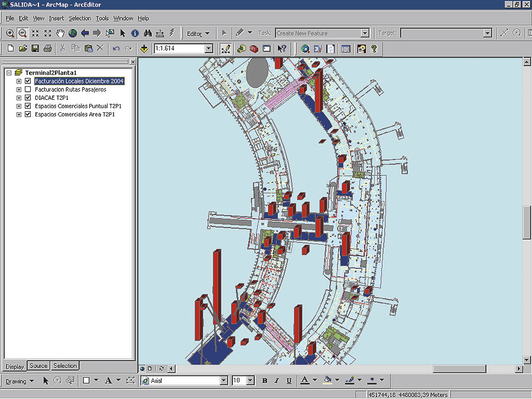Open the Find binoculars tool
This screenshot has height=399, width=532.
[147, 34]
